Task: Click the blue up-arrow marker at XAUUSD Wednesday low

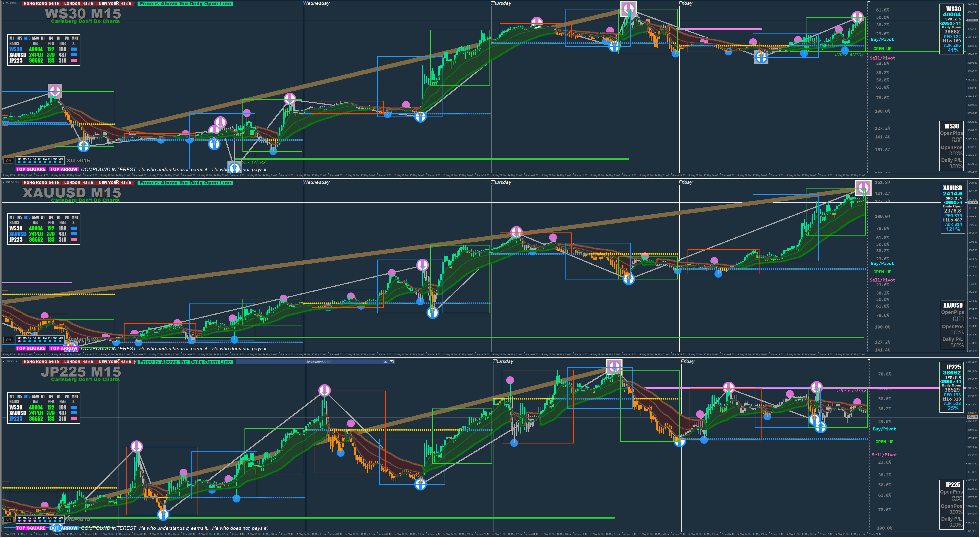Action: (x=433, y=313)
